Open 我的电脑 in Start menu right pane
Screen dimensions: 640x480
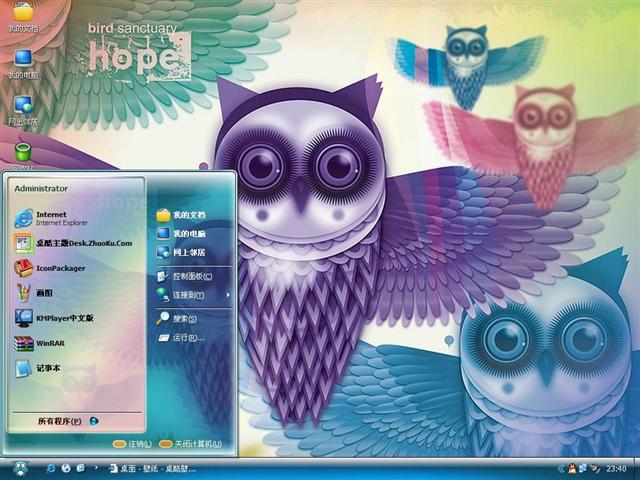pos(182,233)
